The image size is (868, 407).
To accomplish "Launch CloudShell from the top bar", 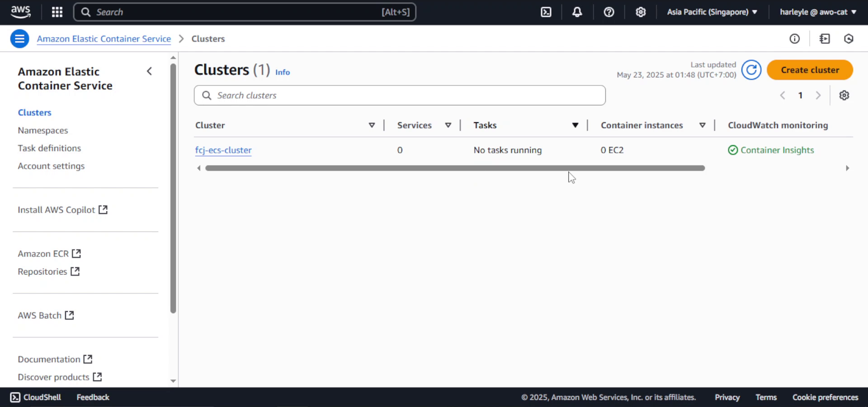I will [546, 12].
